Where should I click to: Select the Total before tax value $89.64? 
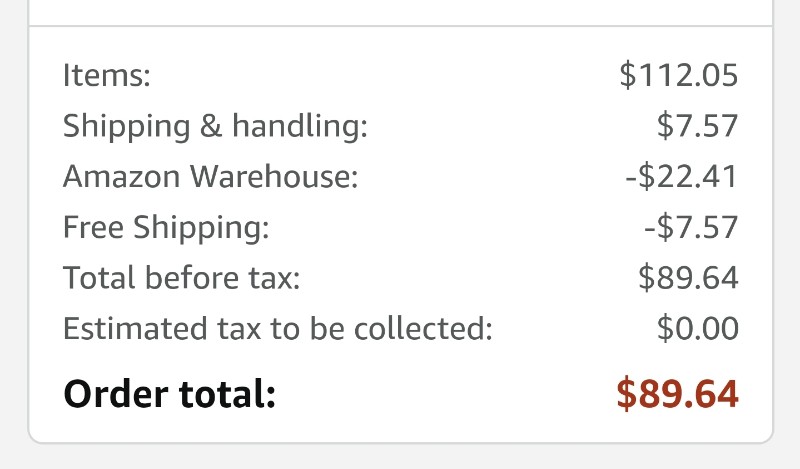pos(688,278)
